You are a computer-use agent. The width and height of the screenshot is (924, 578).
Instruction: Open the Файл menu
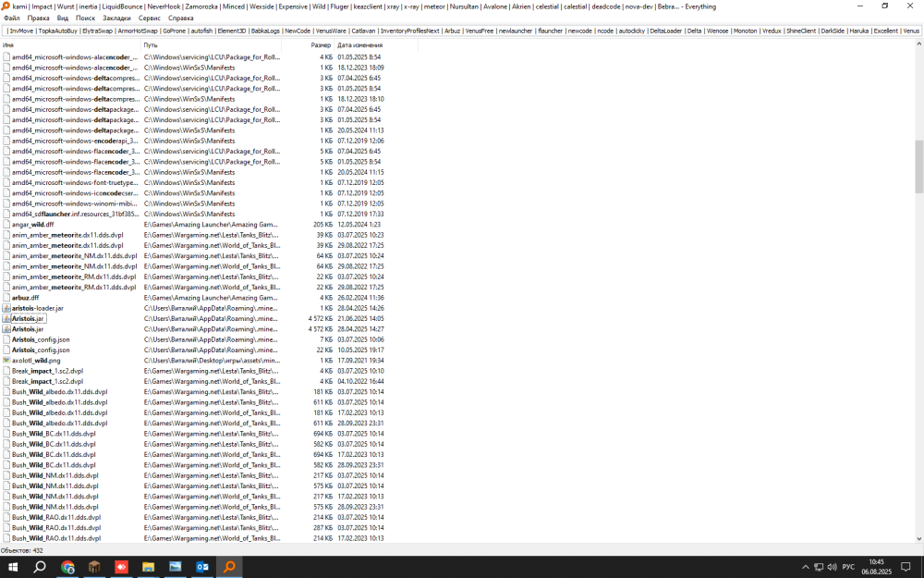point(12,18)
